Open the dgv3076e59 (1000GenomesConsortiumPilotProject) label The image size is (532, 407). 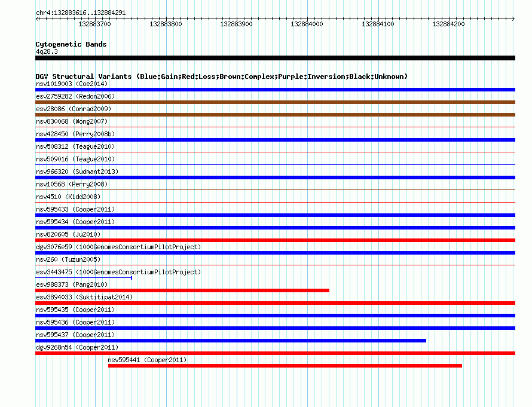pos(118,247)
